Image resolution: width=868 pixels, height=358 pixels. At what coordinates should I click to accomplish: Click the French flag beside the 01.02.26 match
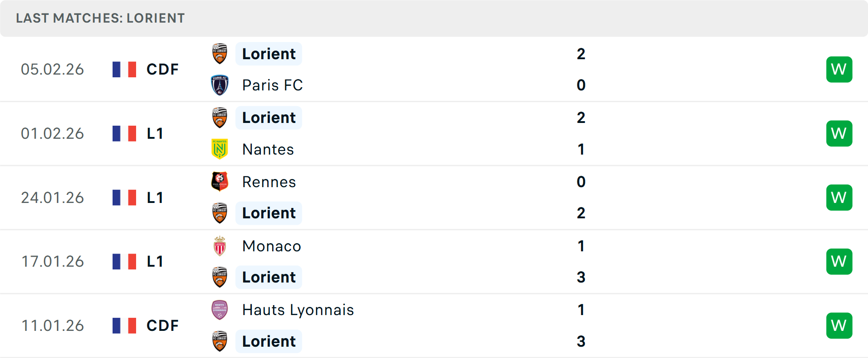(x=124, y=133)
